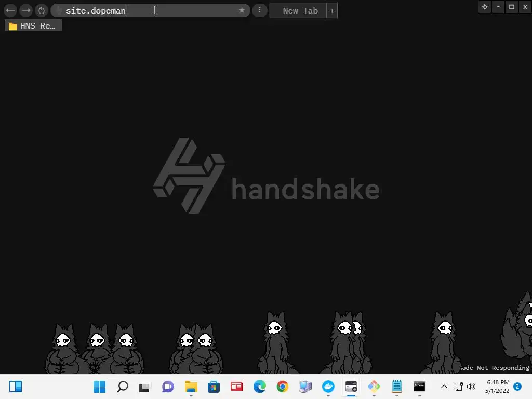Open the red news app taskbar icon
The height and width of the screenshot is (399, 532).
pos(237,387)
